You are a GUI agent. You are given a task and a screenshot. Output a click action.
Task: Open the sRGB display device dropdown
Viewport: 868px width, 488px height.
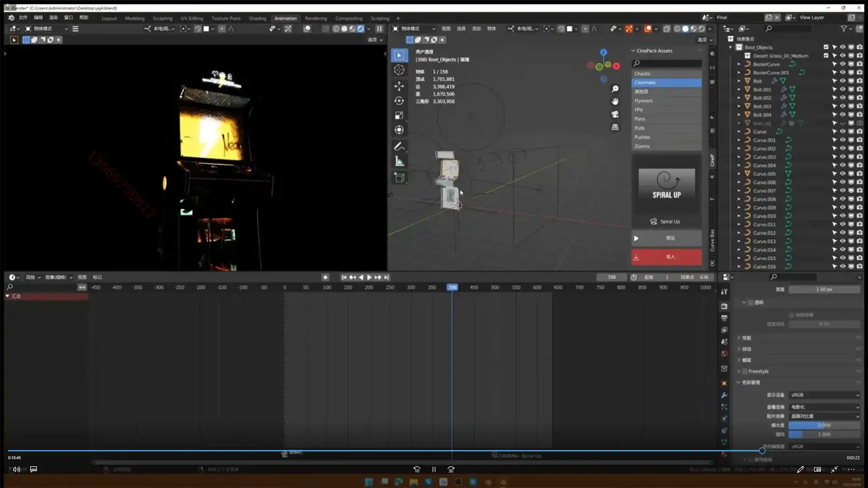(824, 395)
